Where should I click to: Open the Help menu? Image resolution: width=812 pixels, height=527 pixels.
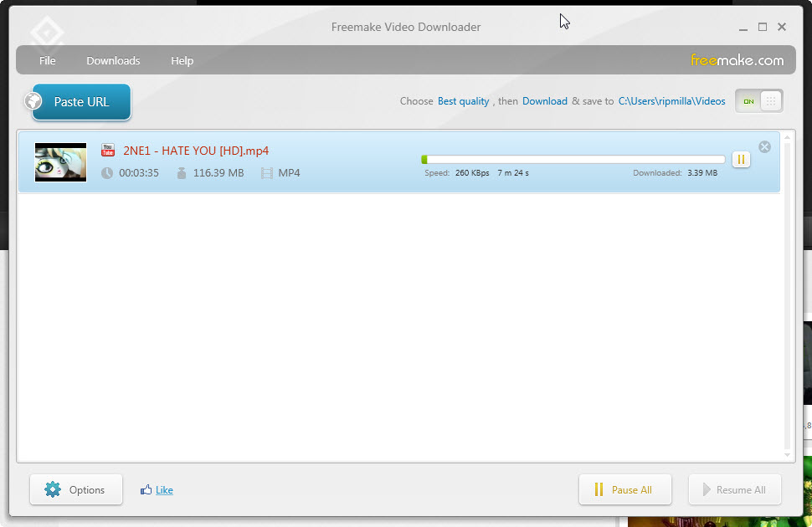[182, 60]
